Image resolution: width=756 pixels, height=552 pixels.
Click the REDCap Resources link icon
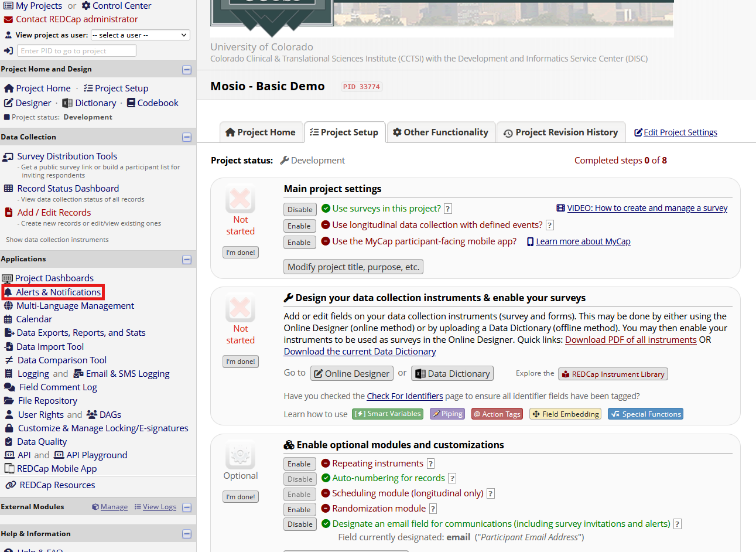pyautogui.click(x=10, y=485)
